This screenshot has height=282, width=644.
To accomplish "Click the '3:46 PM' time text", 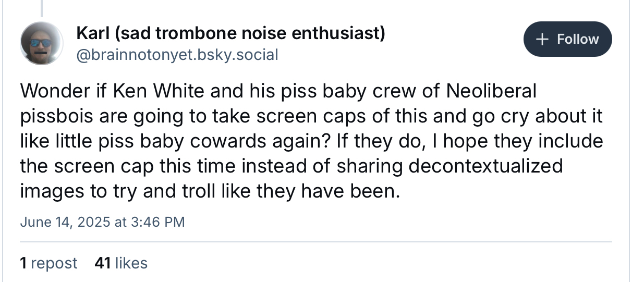I will click(x=156, y=222).
